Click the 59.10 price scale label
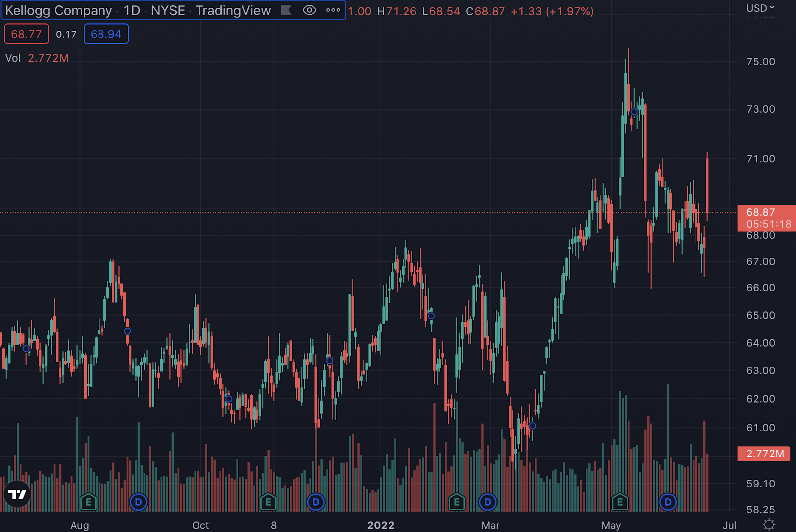Screen dimensions: 796x532 [761, 483]
